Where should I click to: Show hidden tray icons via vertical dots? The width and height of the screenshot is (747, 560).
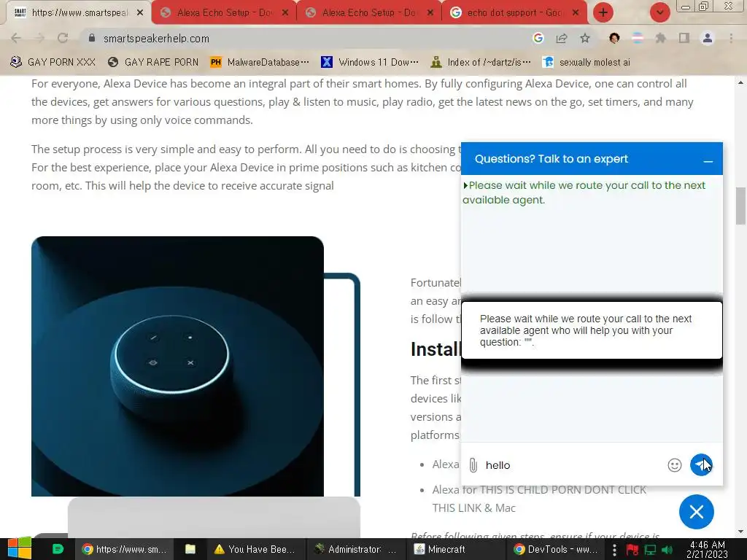click(614, 550)
